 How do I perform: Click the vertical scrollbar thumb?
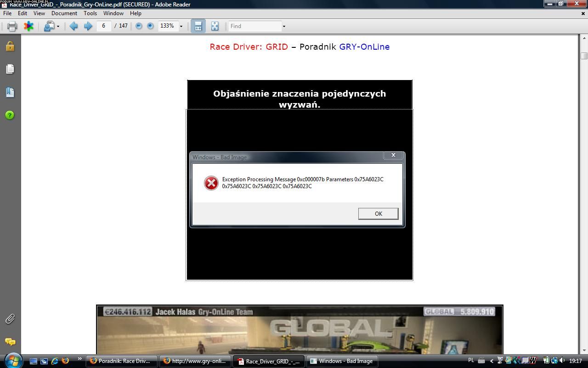[x=584, y=56]
